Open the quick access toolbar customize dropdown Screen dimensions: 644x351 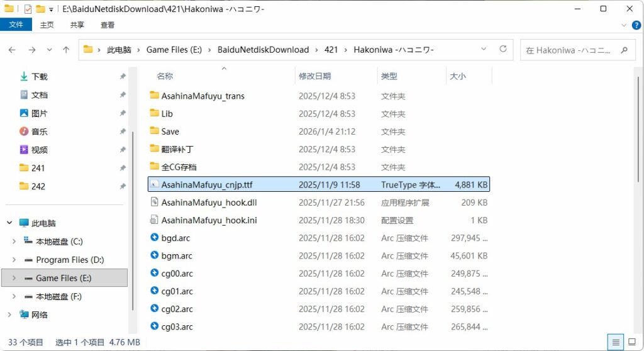click(x=52, y=9)
